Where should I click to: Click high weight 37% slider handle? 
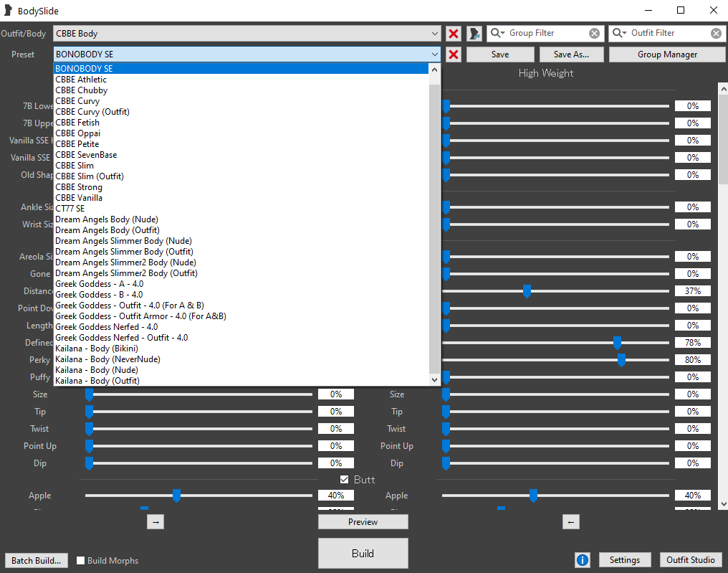point(527,291)
